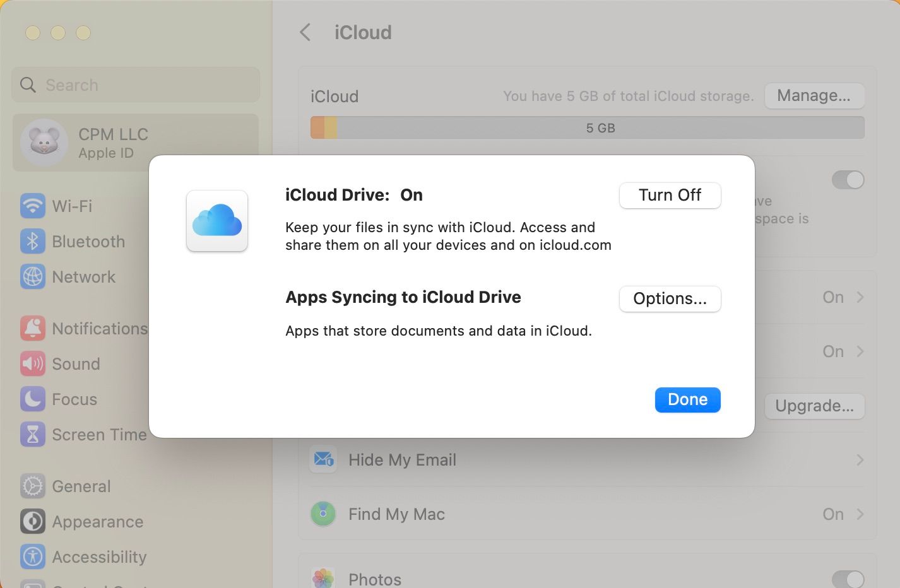Click the 5 GB storage usage bar
Screen dimensions: 900x588
pos(587,128)
